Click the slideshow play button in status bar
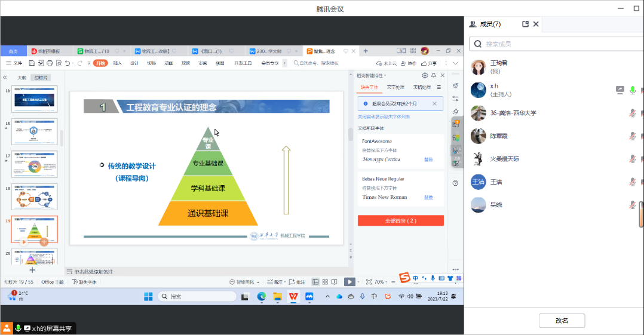This screenshot has height=335, width=644. click(349, 282)
